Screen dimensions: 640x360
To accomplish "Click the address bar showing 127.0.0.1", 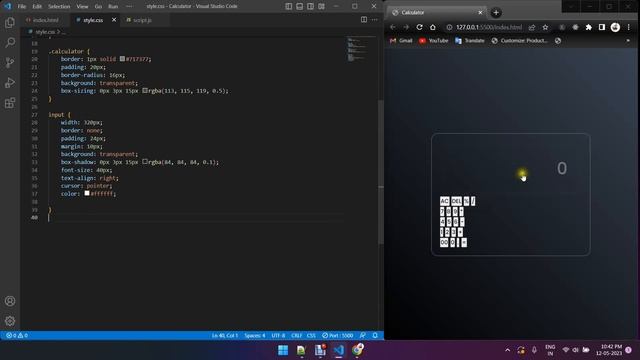I will click(x=489, y=27).
